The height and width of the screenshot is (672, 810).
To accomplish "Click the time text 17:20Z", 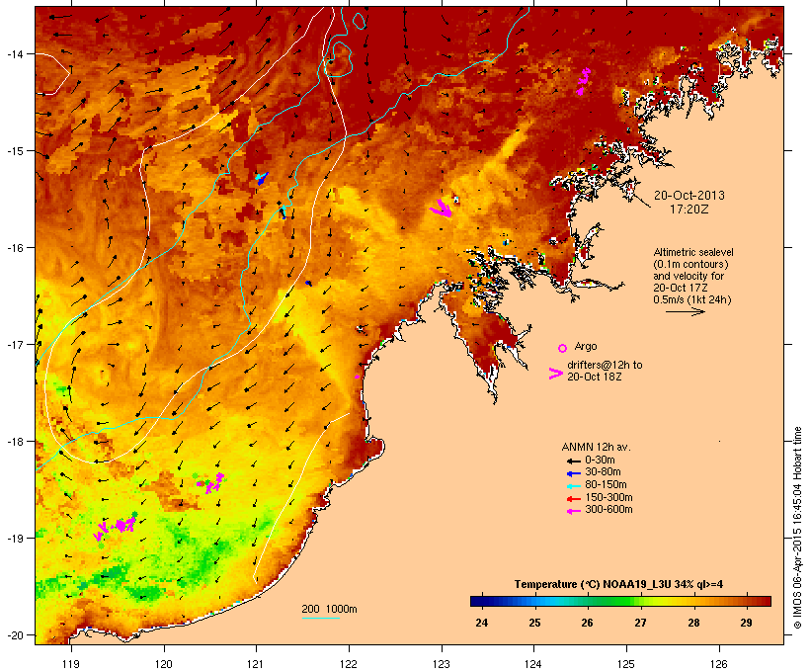I will (x=689, y=210).
